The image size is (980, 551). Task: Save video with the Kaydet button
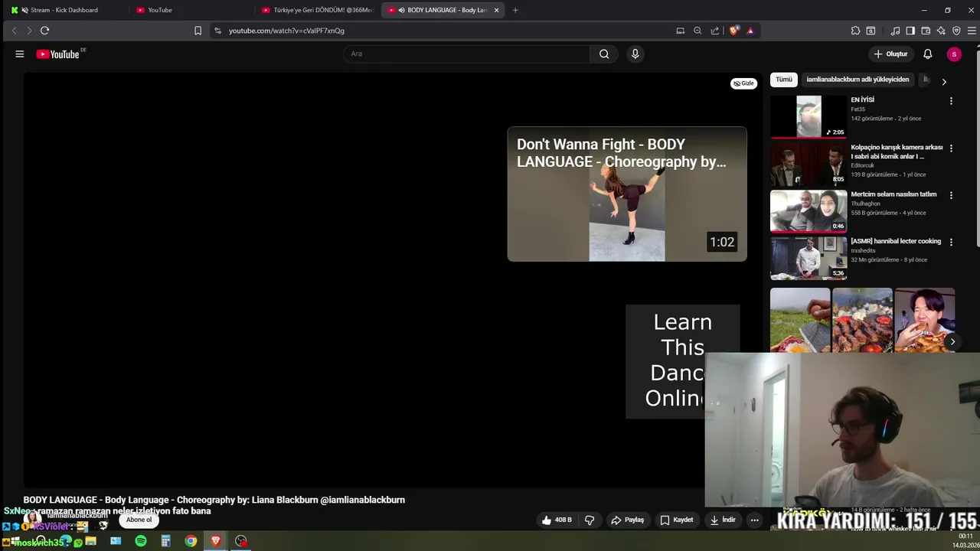[677, 520]
